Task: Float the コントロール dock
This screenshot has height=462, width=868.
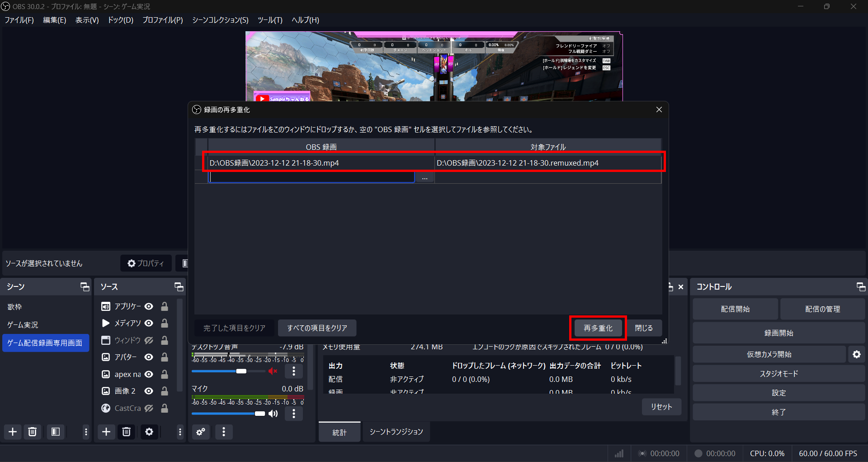Action: point(861,286)
